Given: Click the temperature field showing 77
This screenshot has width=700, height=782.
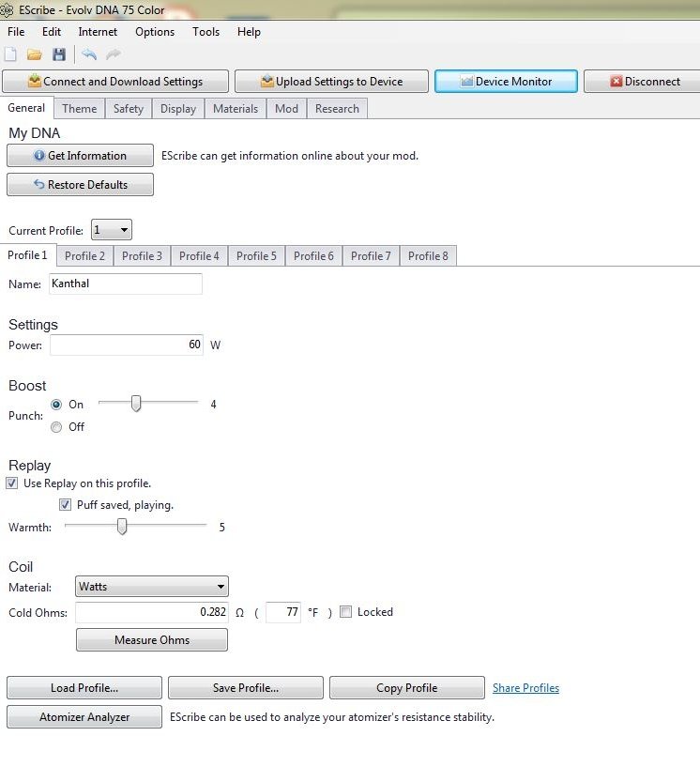Looking at the screenshot, I should (x=283, y=612).
